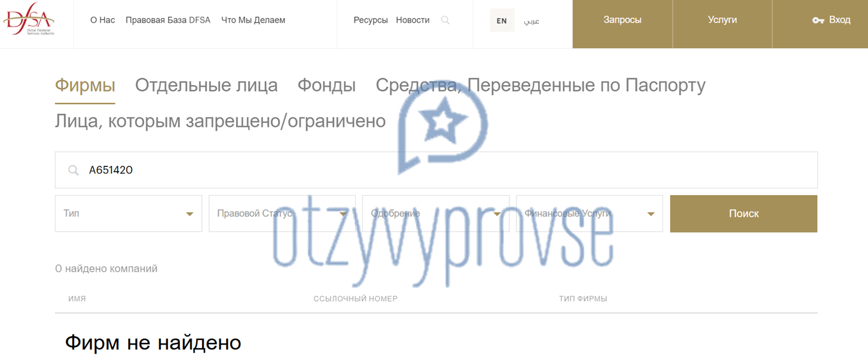This screenshot has height=362, width=868.
Task: Switch language to Arabic عربي
Action: [x=531, y=21]
